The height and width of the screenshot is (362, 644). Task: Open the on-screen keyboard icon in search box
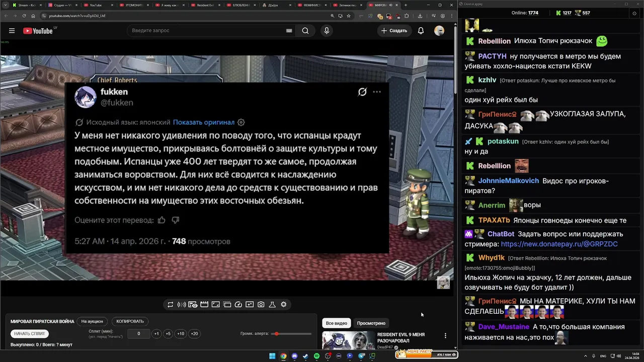tap(289, 31)
